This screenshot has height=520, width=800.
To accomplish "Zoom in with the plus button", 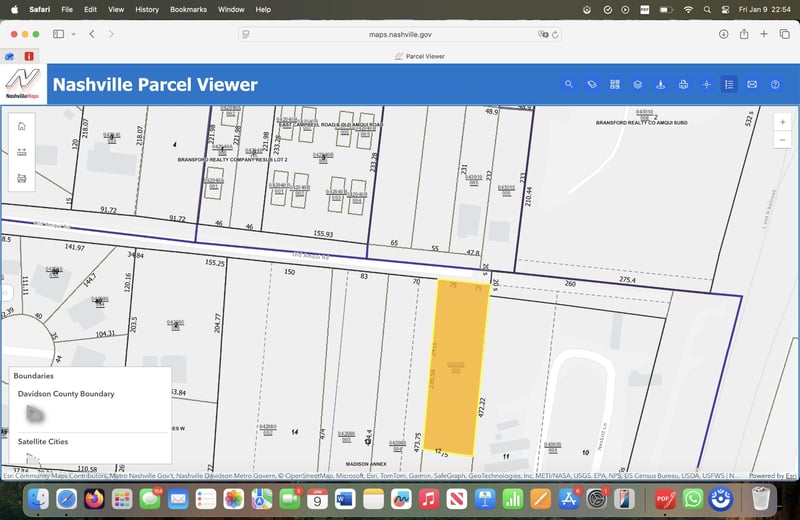I will (782, 122).
